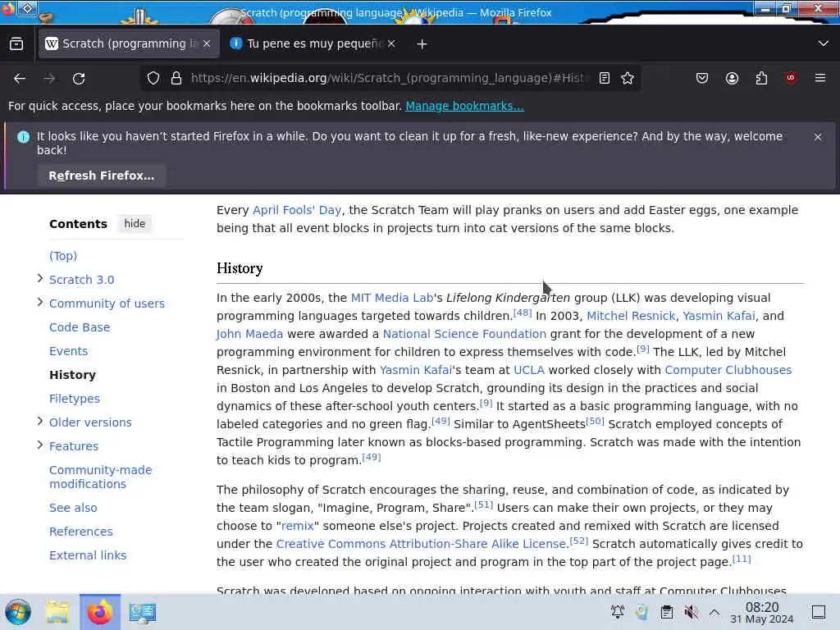
Task: Jump to See also section
Action: [73, 508]
